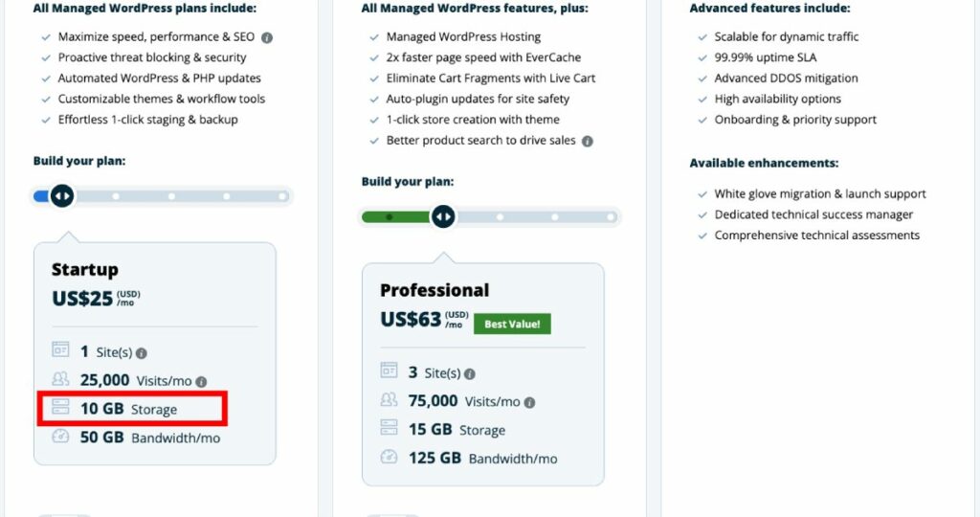Click the Startup plan name heading
Screen dimensions: 980x517
tap(85, 270)
